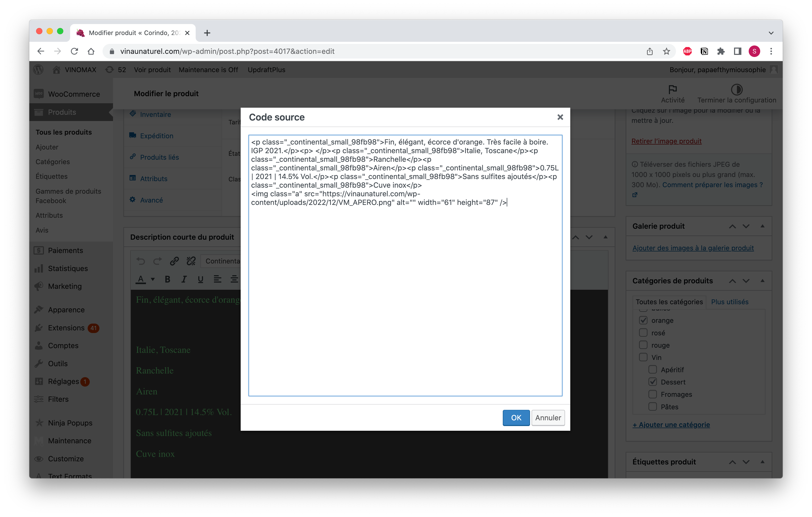Click the italic formatting icon
This screenshot has width=812, height=517.
tap(184, 279)
